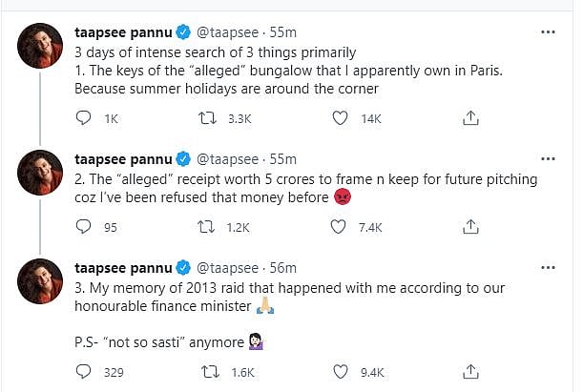Reply to the 5 crores receipt tweet
This screenshot has height=392, width=583.
point(83,227)
